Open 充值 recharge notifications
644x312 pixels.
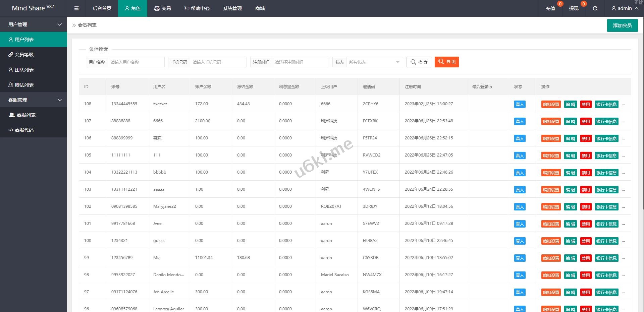(550, 8)
